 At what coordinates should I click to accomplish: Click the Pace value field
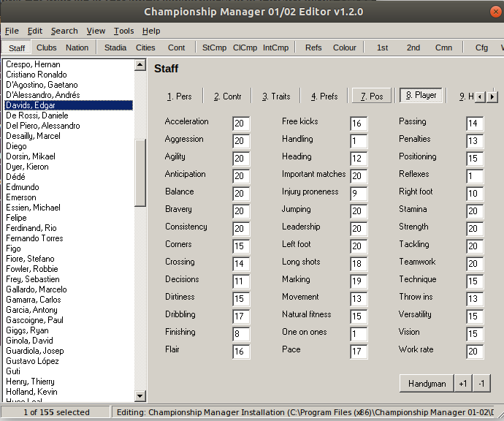pos(359,352)
